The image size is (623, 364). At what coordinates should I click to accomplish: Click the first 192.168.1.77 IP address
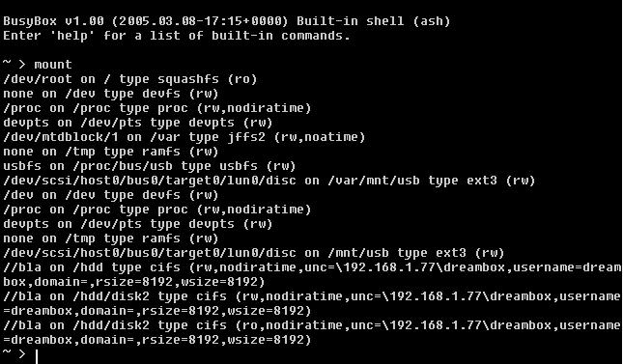pyautogui.click(x=388, y=267)
